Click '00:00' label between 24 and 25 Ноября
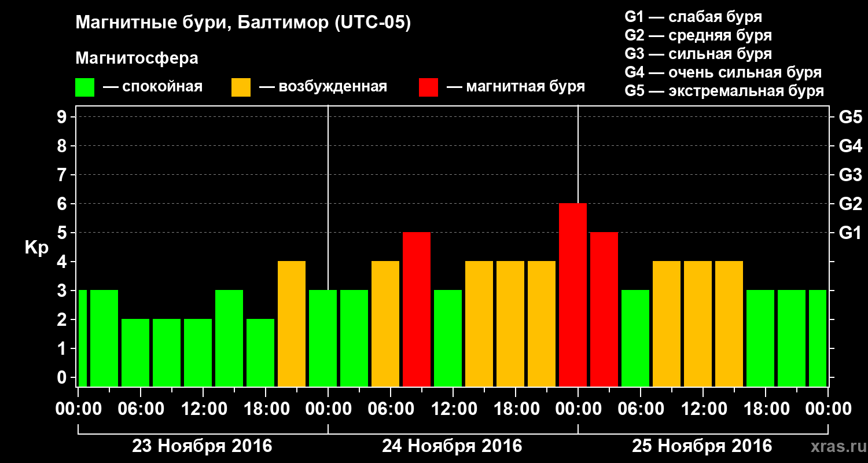The height and width of the screenshot is (463, 868). pyautogui.click(x=578, y=409)
